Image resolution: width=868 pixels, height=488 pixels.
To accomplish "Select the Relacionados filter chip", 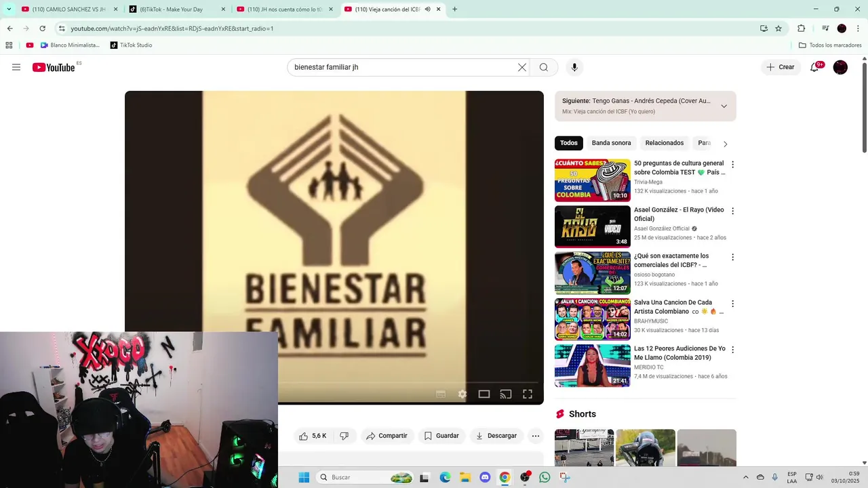I will [x=665, y=143].
